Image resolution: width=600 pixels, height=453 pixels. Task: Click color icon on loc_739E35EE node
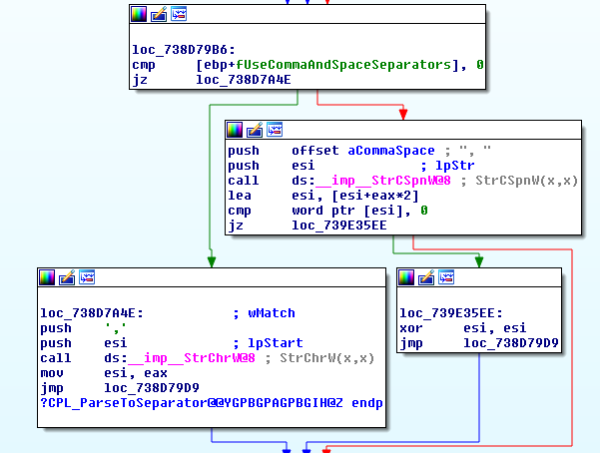pyautogui.click(x=406, y=277)
